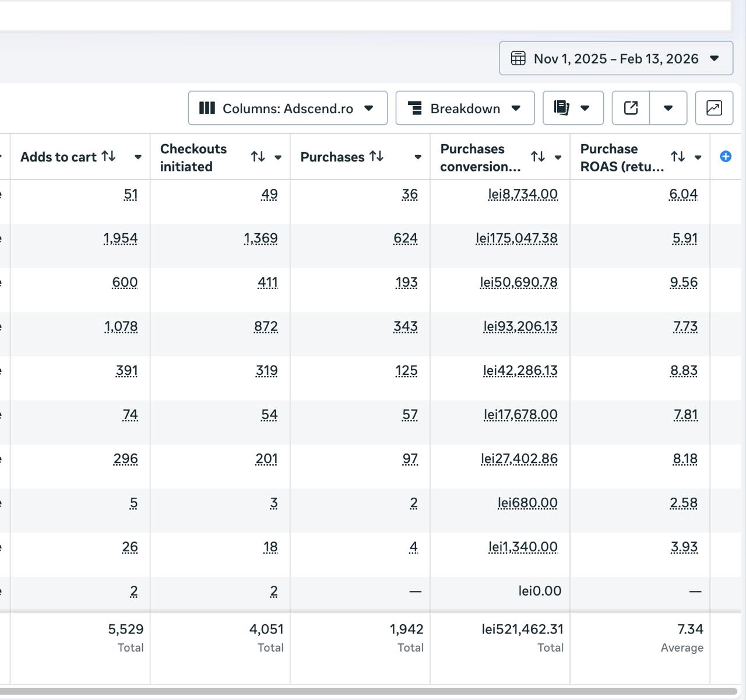The height and width of the screenshot is (700, 746).
Task: Click the export/share icon button
Action: point(631,108)
